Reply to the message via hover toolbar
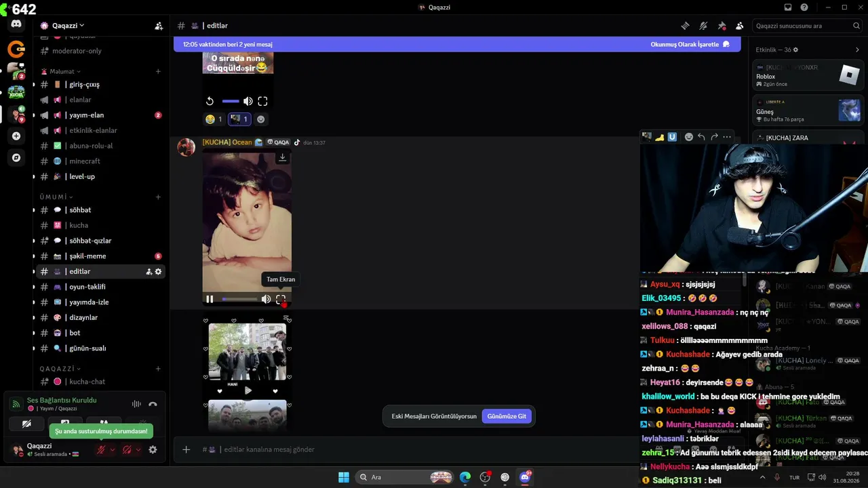868x488 pixels. tap(701, 137)
